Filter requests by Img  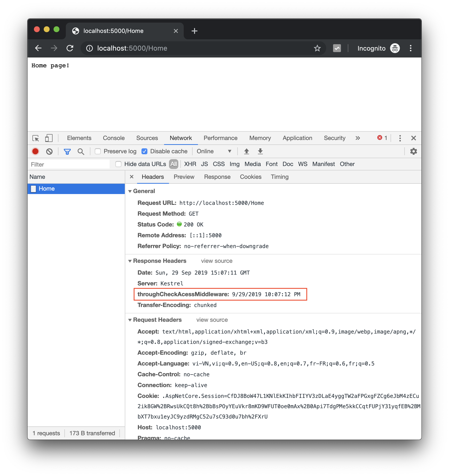click(x=235, y=164)
